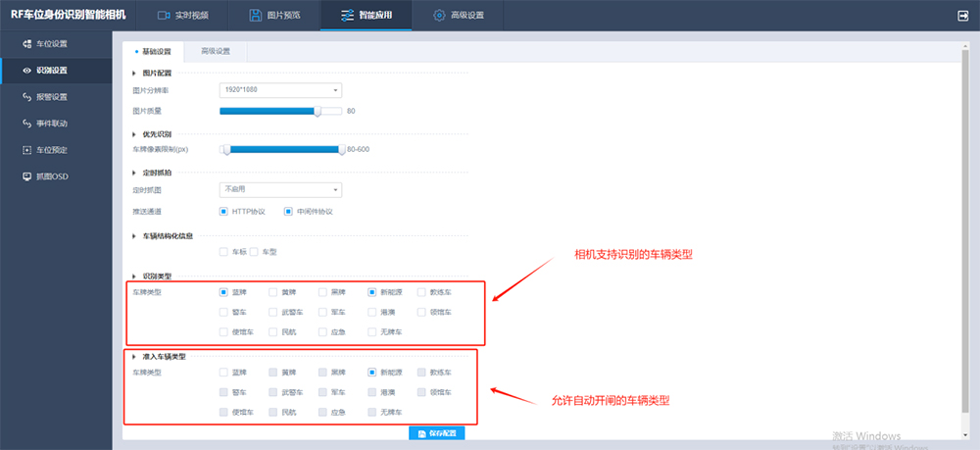
Task: Click the left handle of 车牌像素限制 slider
Action: point(227,150)
